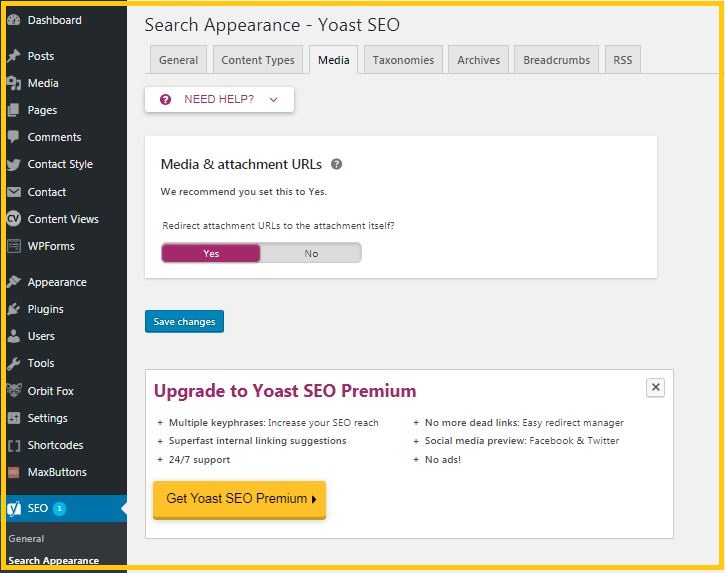The image size is (725, 573).
Task: Dismiss the Yoast Premium upgrade banner
Action: [655, 387]
